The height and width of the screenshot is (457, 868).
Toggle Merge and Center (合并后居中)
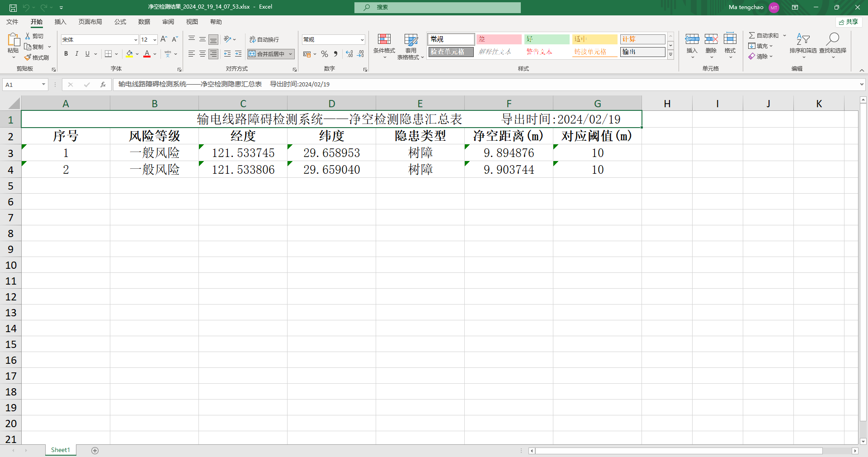[267, 54]
